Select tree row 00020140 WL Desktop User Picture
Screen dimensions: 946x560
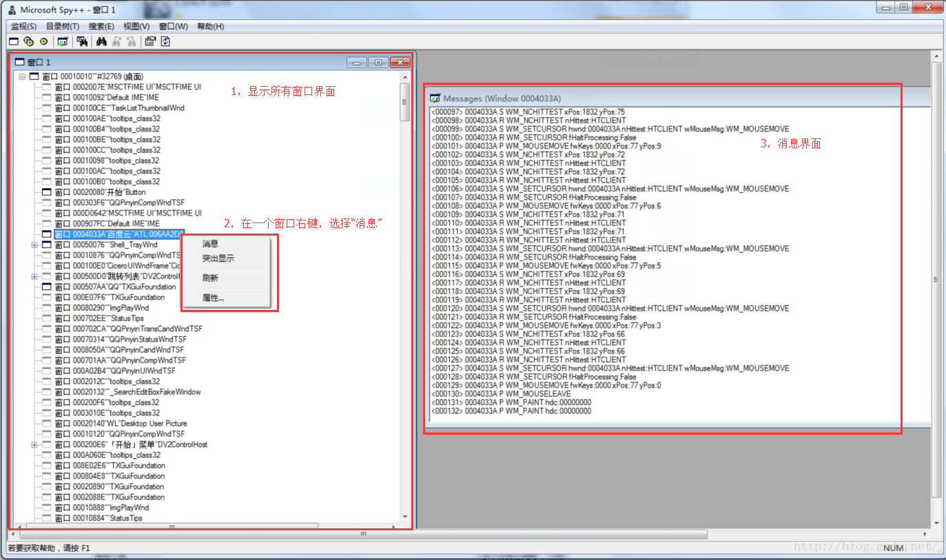click(x=121, y=424)
